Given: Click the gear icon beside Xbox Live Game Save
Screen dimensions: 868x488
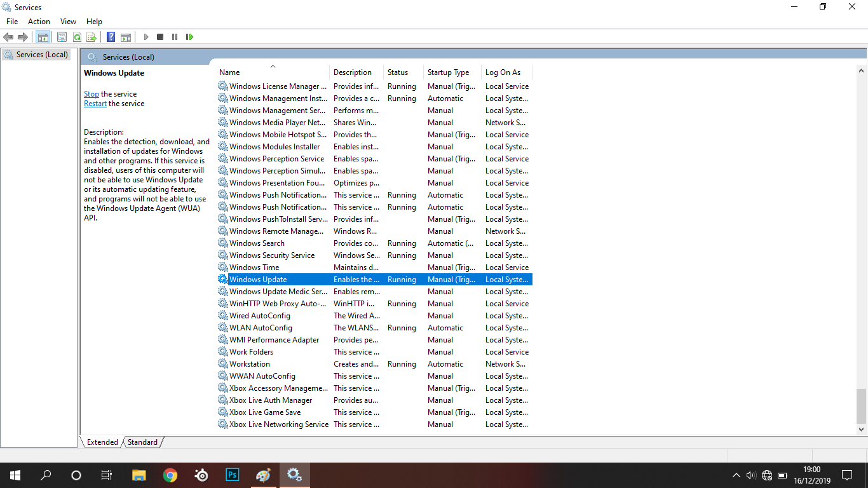Looking at the screenshot, I should (x=222, y=412).
